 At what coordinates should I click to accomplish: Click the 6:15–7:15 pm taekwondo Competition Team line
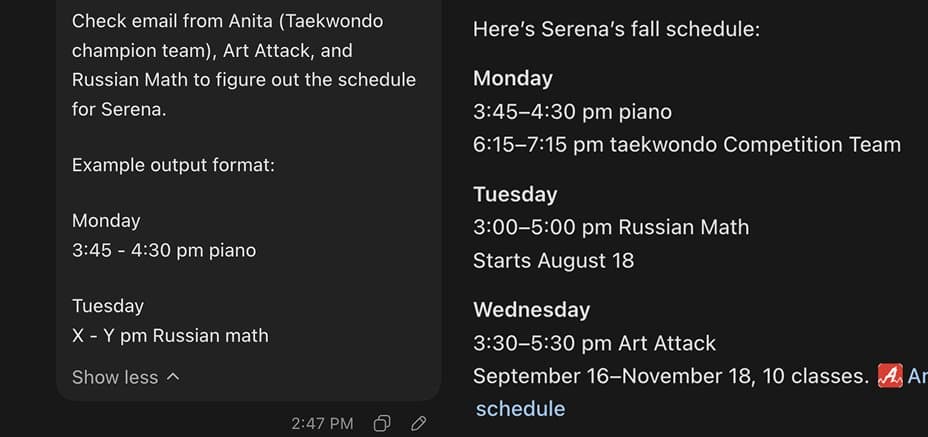(x=687, y=144)
